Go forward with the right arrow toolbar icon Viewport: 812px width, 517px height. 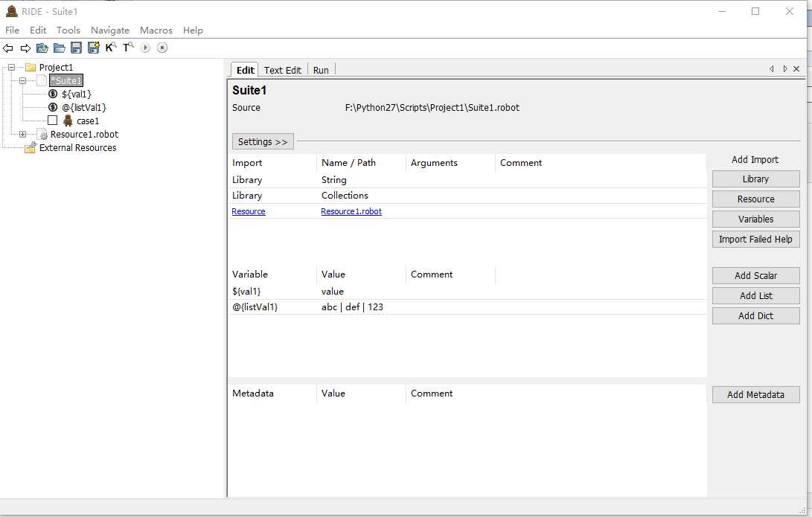click(x=25, y=48)
